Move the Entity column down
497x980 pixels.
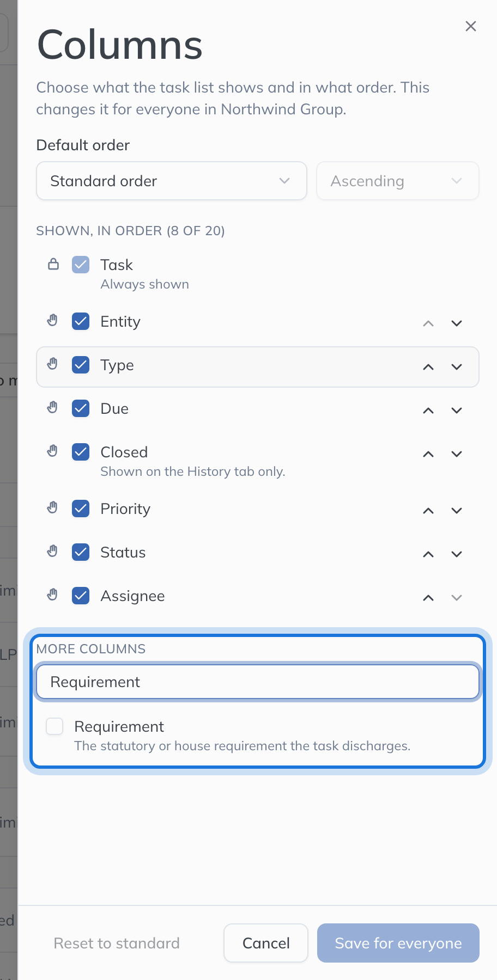pyautogui.click(x=457, y=323)
